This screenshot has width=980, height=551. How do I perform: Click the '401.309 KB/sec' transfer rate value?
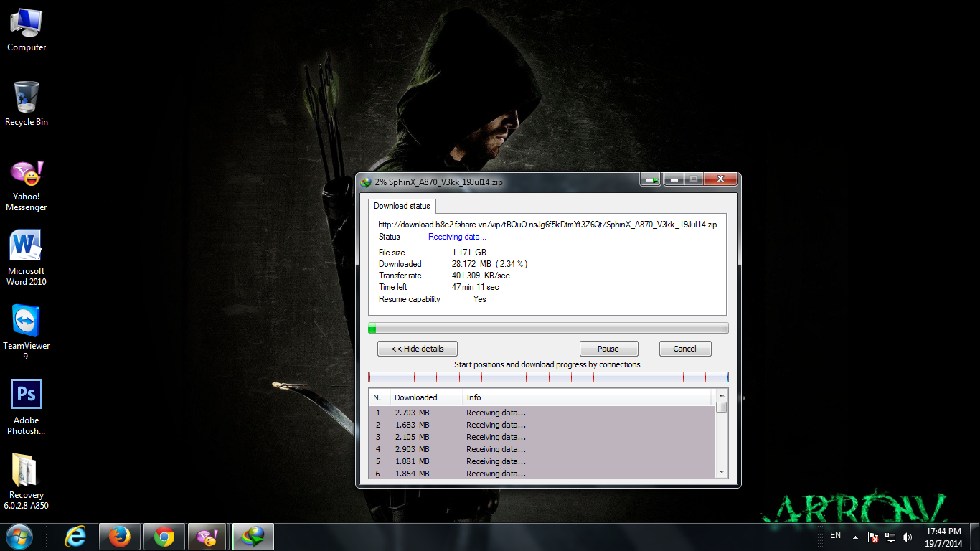point(481,275)
